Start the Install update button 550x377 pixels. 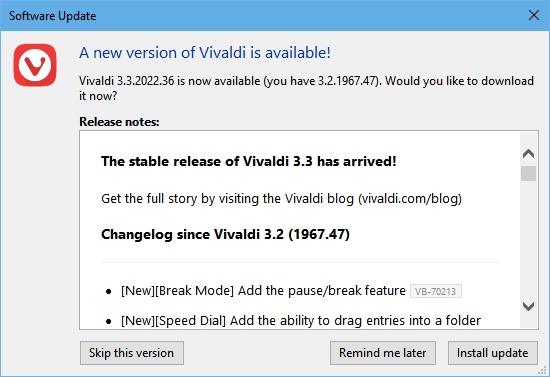point(492,353)
